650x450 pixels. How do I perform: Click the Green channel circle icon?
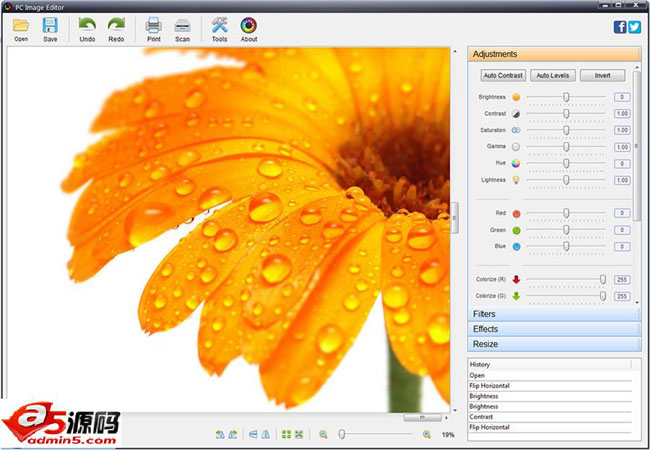(x=516, y=230)
